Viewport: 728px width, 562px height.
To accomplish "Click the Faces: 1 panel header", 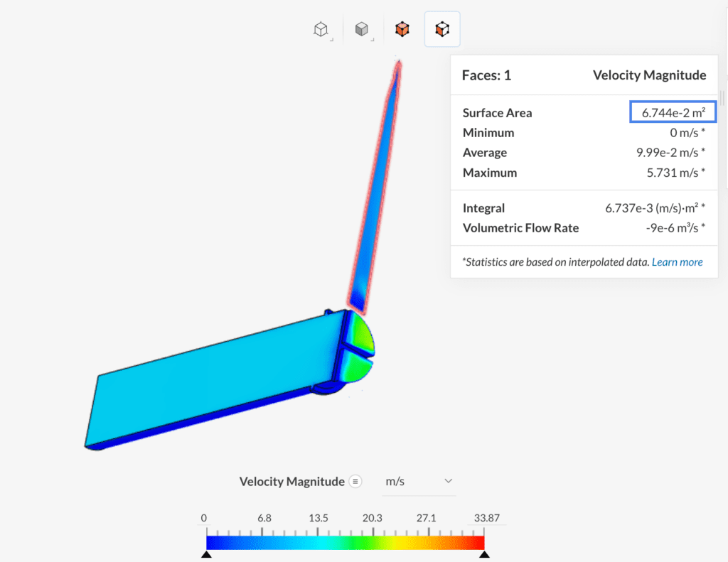I will (487, 75).
